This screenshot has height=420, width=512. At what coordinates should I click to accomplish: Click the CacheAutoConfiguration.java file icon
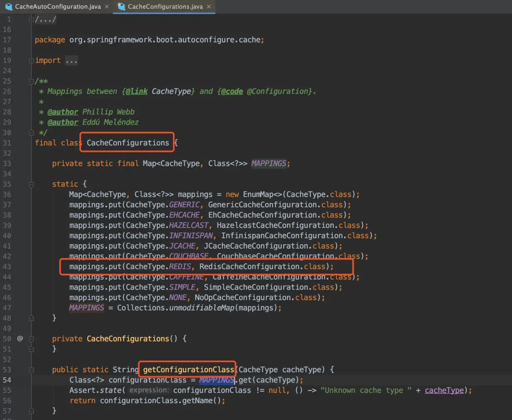pos(9,7)
